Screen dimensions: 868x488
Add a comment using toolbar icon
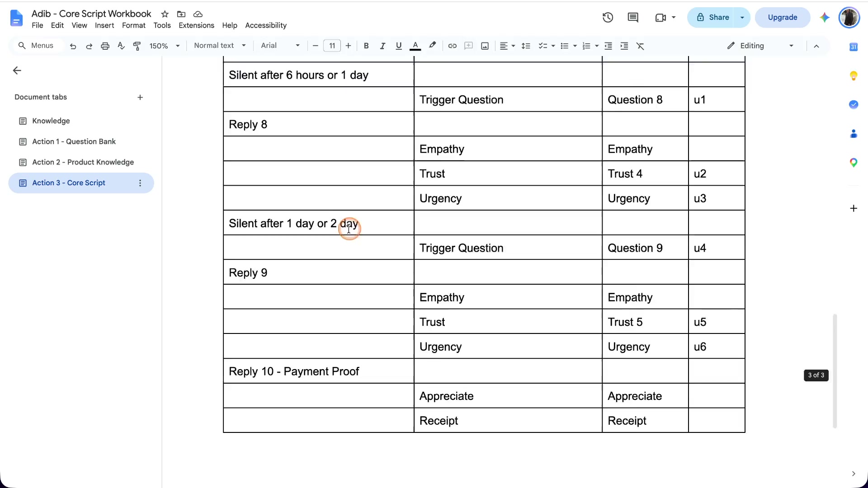tap(468, 46)
